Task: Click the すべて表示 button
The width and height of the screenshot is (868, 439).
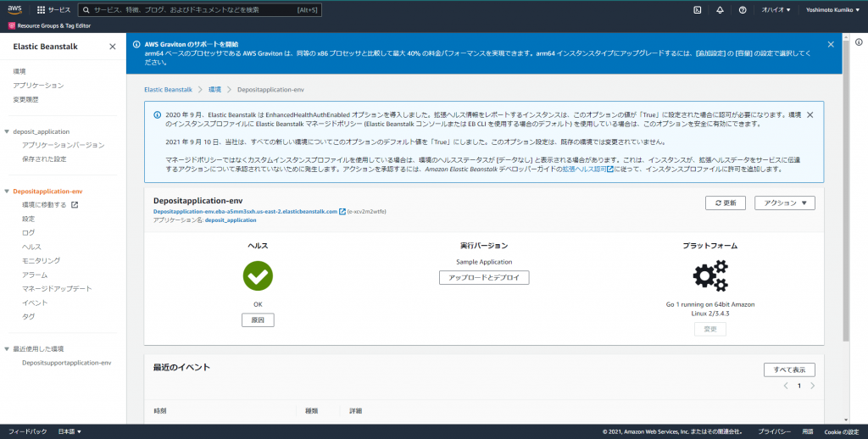Action: click(x=789, y=370)
